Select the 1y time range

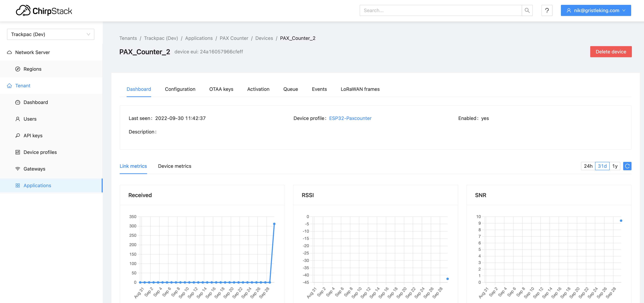coord(615,166)
